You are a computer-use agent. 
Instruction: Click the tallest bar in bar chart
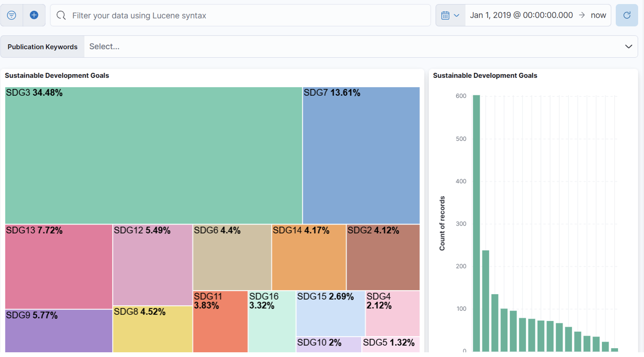(476, 223)
